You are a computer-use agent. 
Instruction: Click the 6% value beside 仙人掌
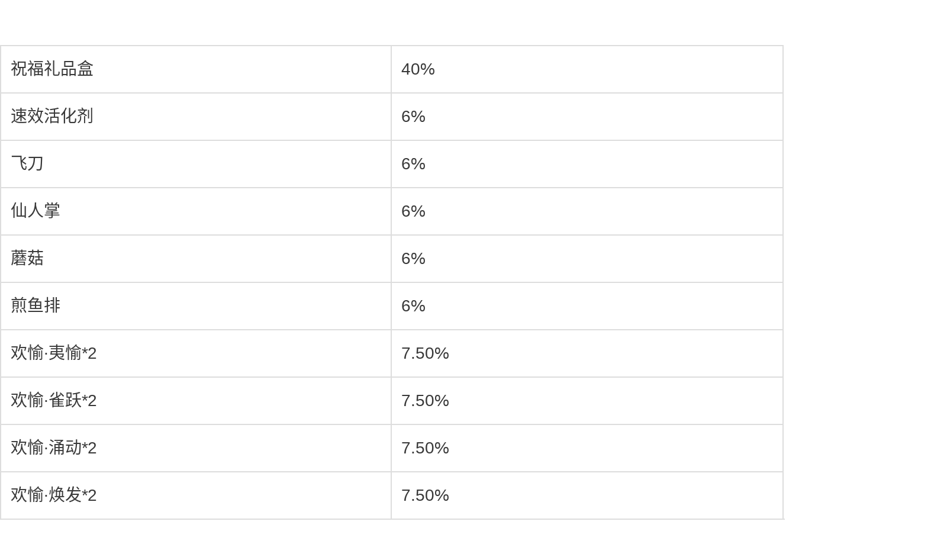tap(413, 211)
